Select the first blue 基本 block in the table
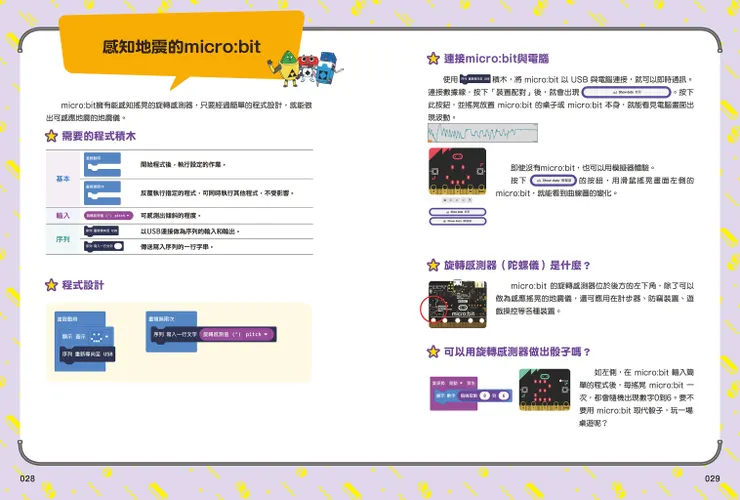 (x=102, y=164)
